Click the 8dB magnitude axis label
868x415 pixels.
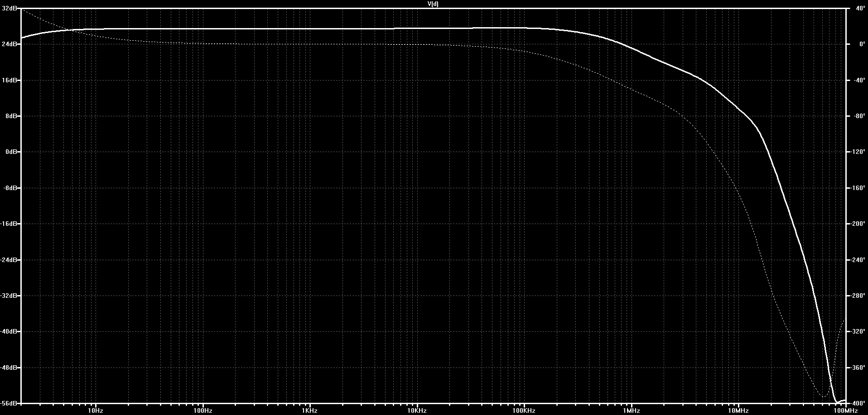[x=11, y=116]
